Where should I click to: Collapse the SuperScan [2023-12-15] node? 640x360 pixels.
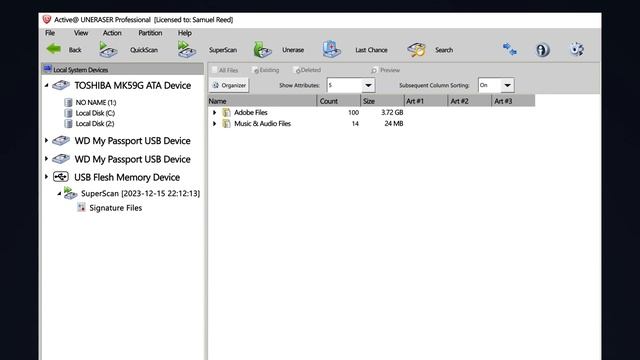coord(59,193)
